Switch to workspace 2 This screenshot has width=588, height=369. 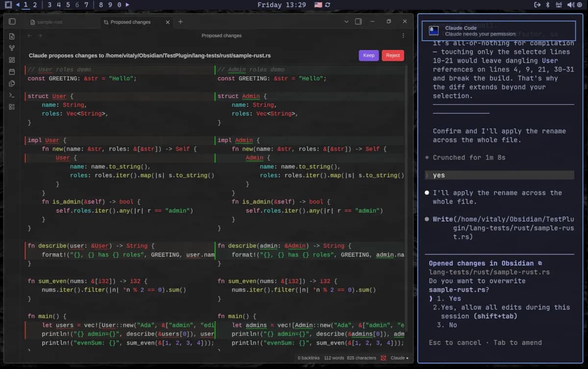35,5
